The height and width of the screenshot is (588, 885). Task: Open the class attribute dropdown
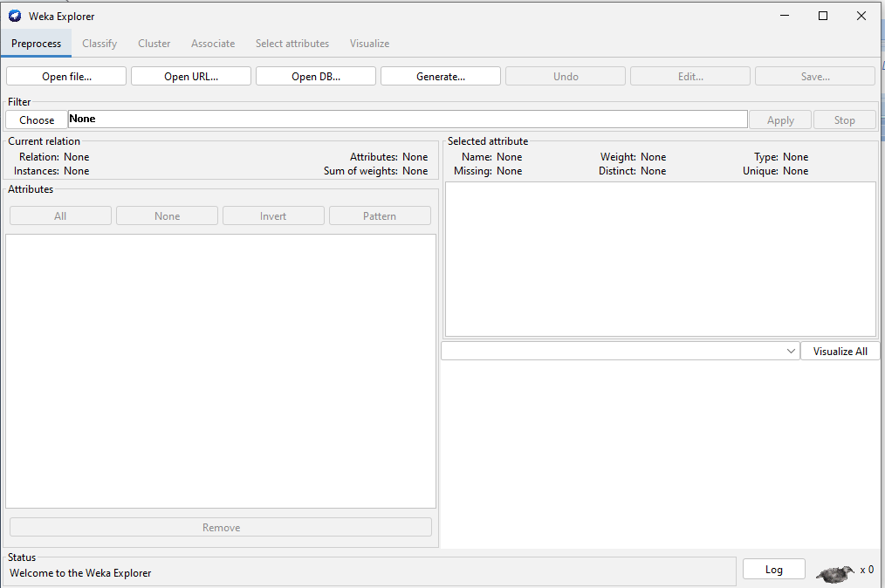coord(621,351)
